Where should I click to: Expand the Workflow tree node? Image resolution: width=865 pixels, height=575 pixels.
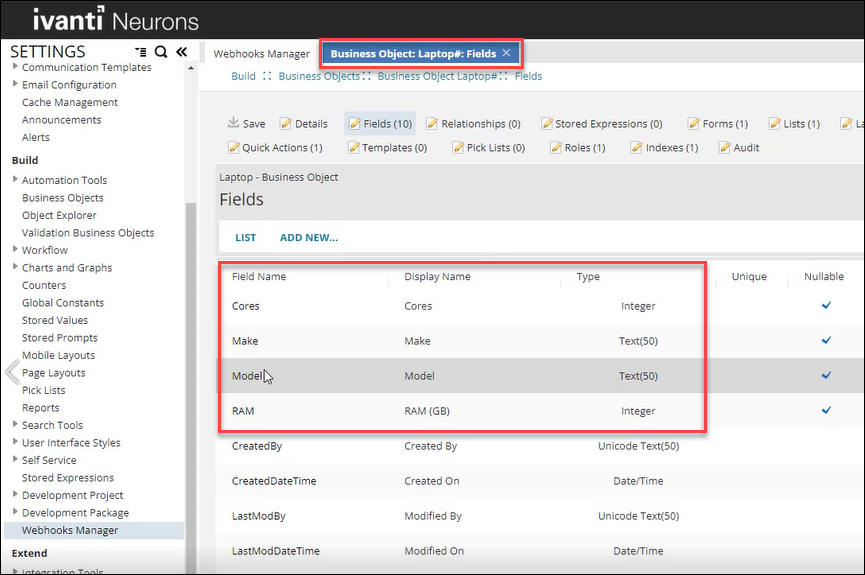click(15, 250)
